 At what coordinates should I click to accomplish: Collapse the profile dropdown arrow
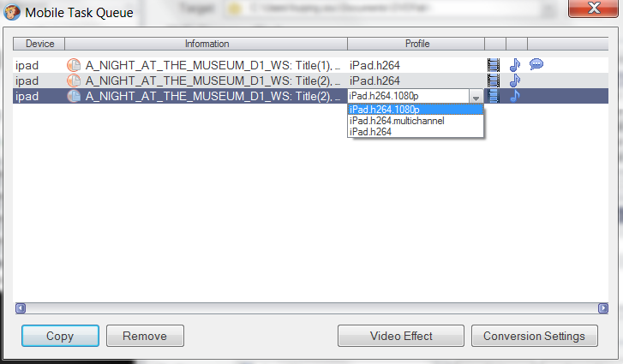click(476, 97)
